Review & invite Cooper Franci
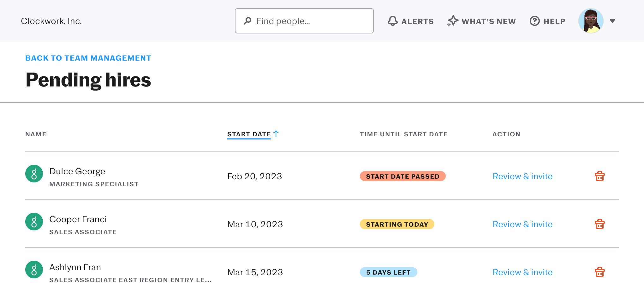 pos(522,224)
